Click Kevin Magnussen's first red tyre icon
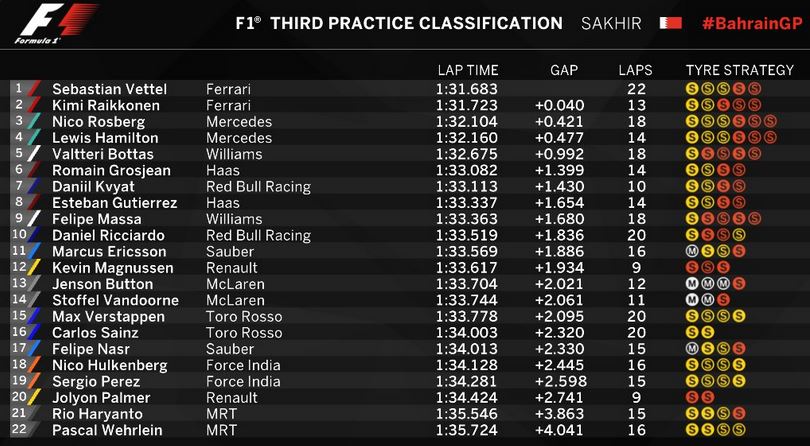 [x=692, y=268]
